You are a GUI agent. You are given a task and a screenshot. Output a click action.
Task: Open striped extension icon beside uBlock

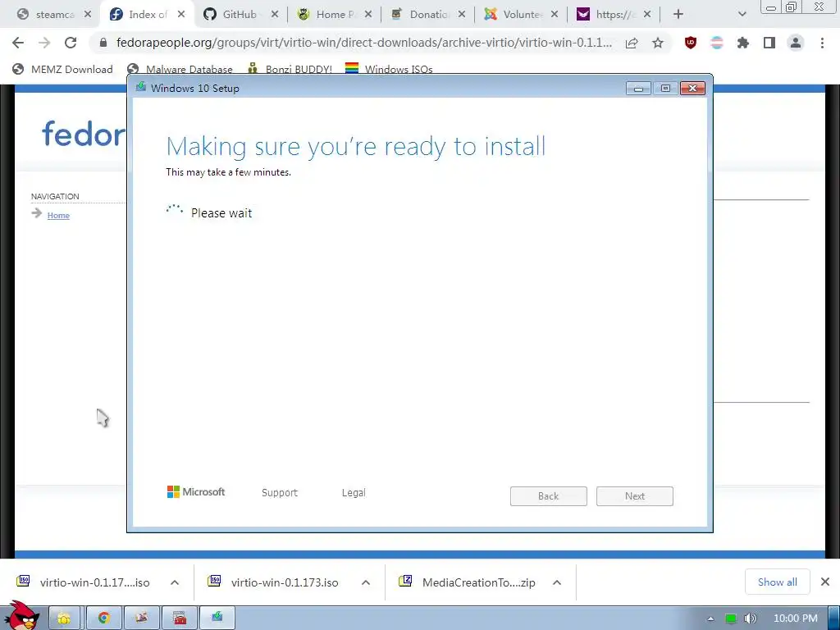pos(716,43)
